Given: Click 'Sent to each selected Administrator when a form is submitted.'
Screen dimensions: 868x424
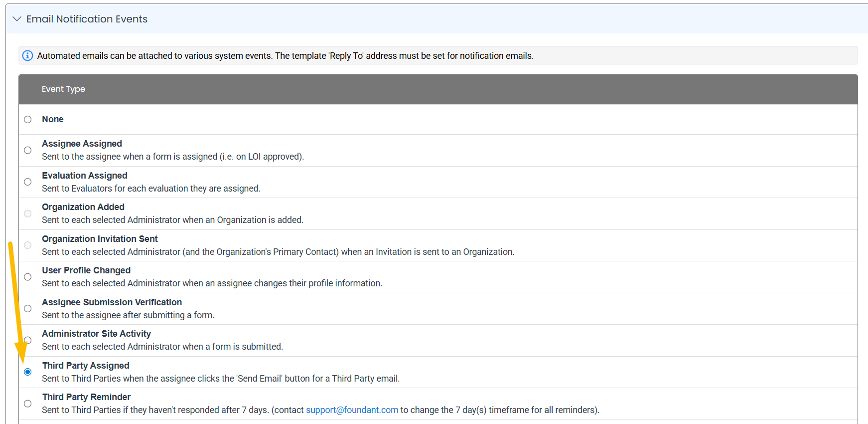Looking at the screenshot, I should 162,347.
